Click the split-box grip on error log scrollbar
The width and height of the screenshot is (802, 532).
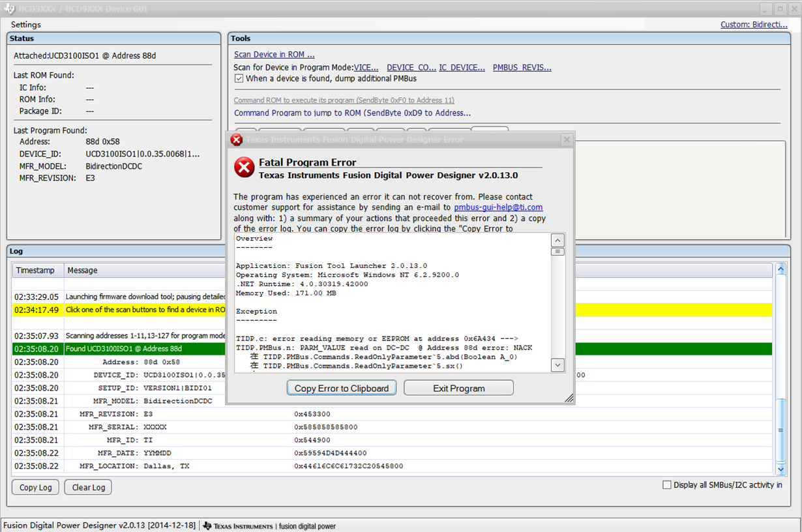point(557,252)
